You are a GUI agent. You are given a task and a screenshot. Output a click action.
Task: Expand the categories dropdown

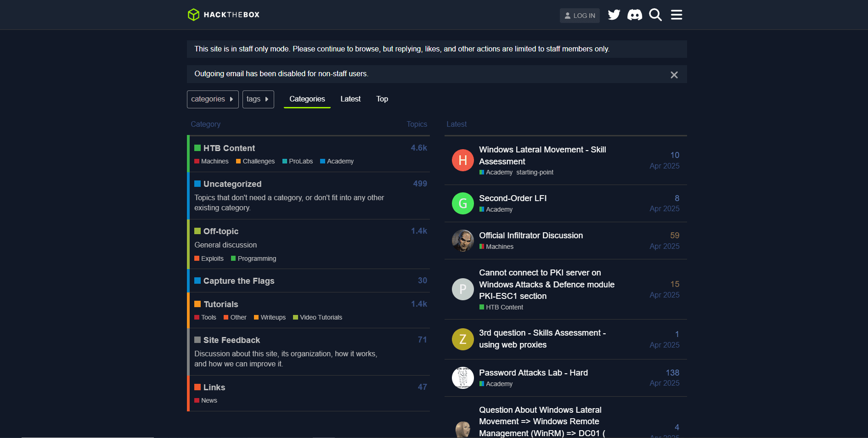[212, 99]
